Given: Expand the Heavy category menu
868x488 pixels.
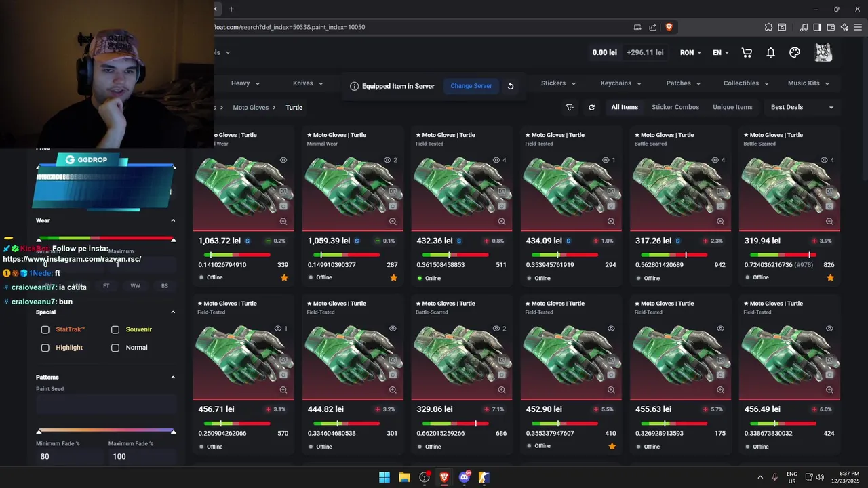Looking at the screenshot, I should (x=245, y=83).
